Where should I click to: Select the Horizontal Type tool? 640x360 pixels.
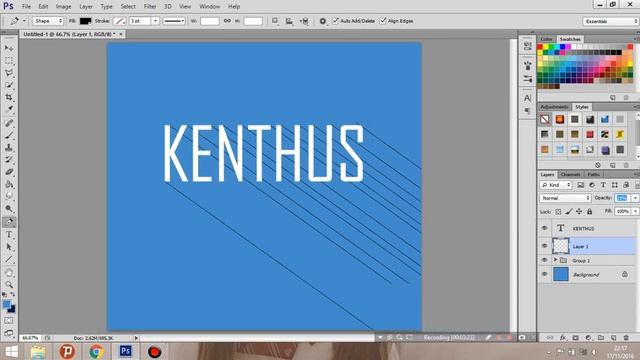(9, 235)
